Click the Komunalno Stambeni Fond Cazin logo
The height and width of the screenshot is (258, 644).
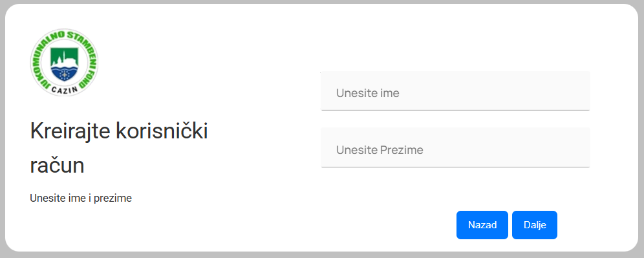[x=64, y=63]
